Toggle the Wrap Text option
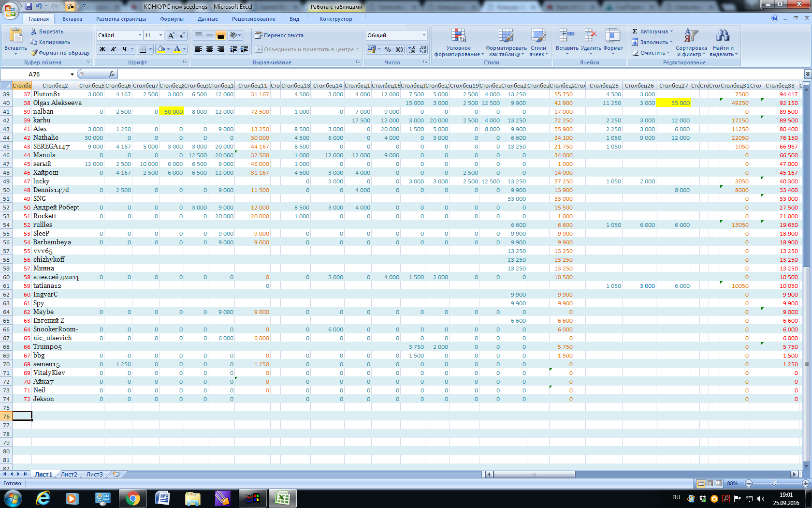Screen dimensions: 812x508 279,35
